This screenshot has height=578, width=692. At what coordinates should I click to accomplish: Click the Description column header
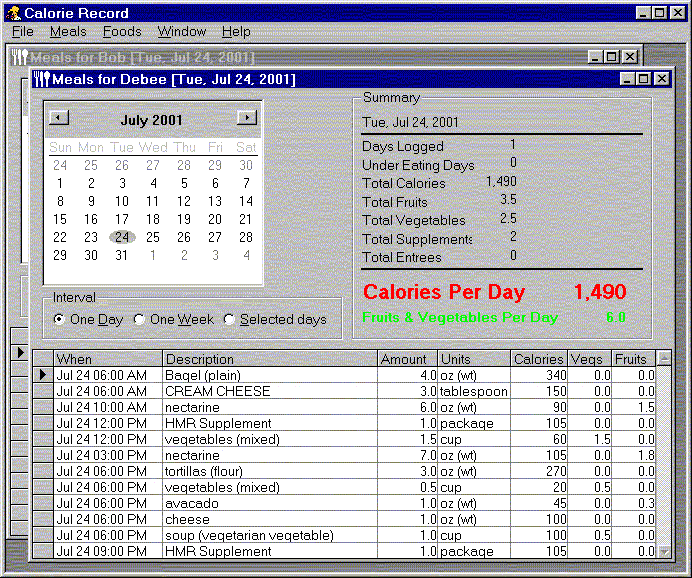point(270,359)
